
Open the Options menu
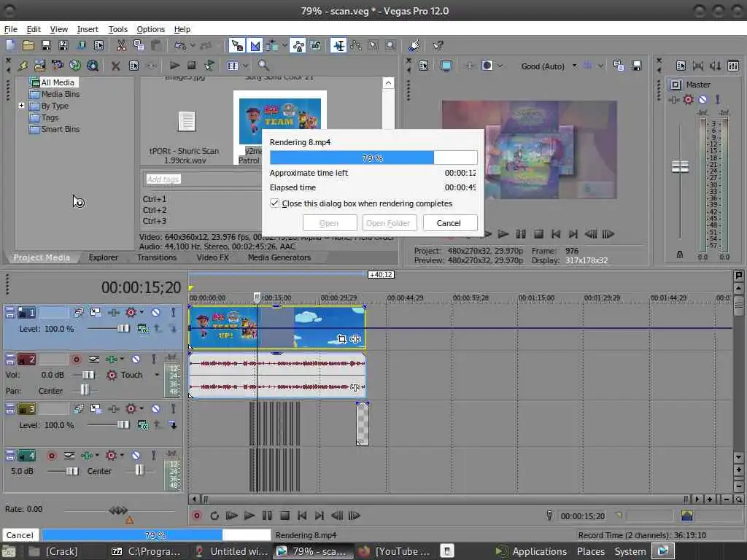[x=150, y=29]
